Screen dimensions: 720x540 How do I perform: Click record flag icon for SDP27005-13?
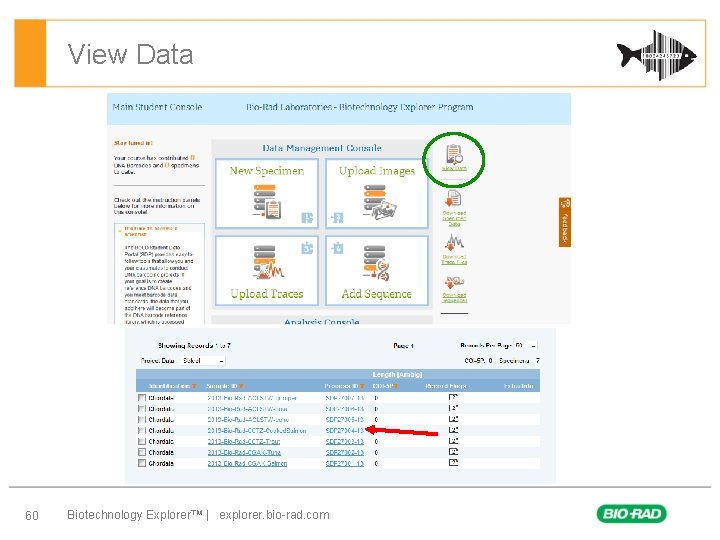pyautogui.click(x=453, y=419)
